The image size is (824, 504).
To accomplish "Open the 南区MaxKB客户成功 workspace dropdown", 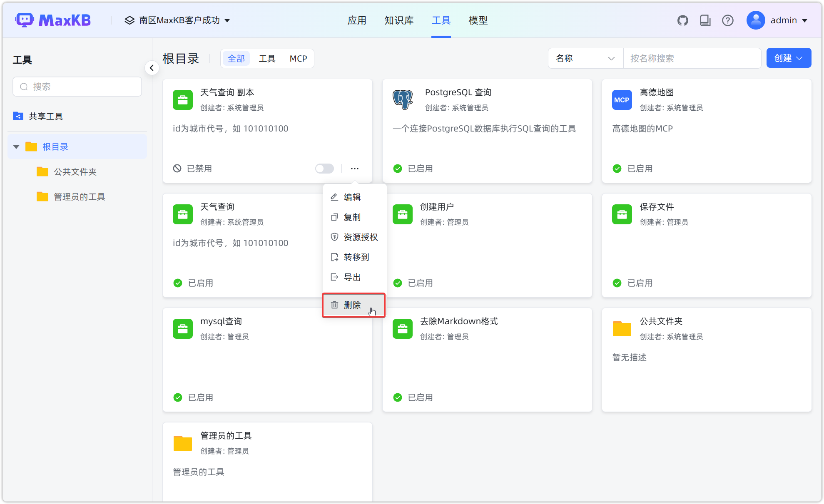I will (x=177, y=20).
